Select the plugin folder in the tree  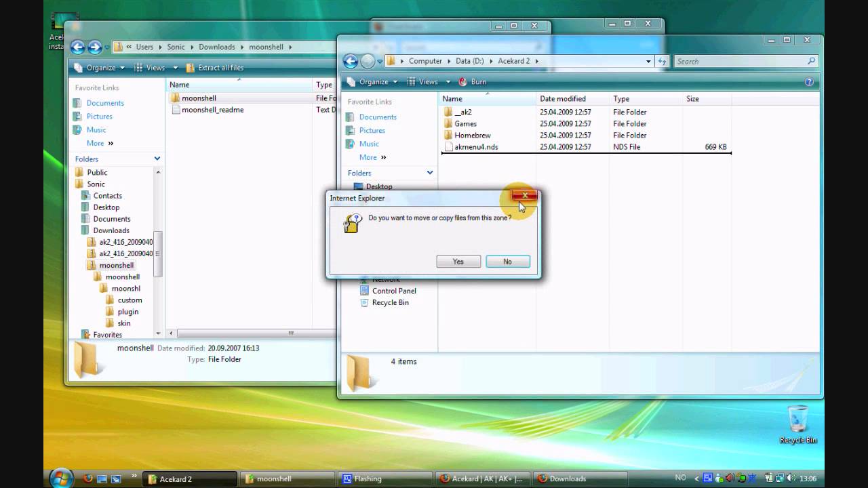coord(127,312)
